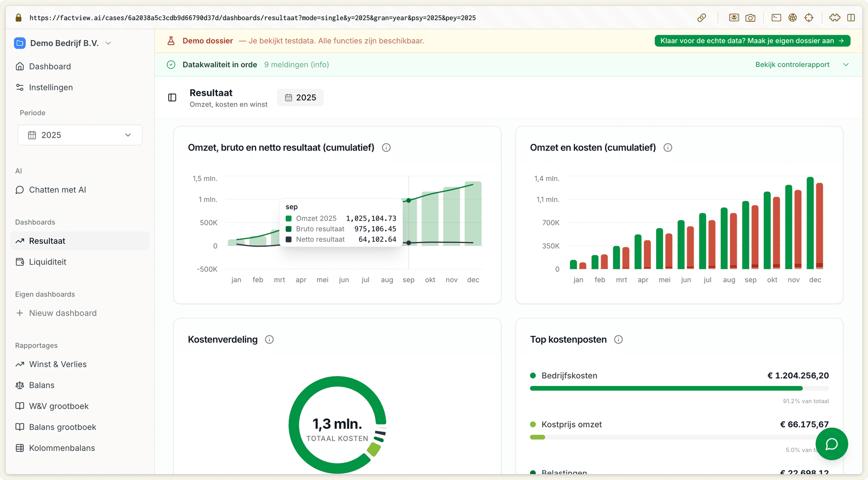This screenshot has width=868, height=480.
Task: Click the info icon next to Top kostenposten
Action: pyautogui.click(x=618, y=339)
